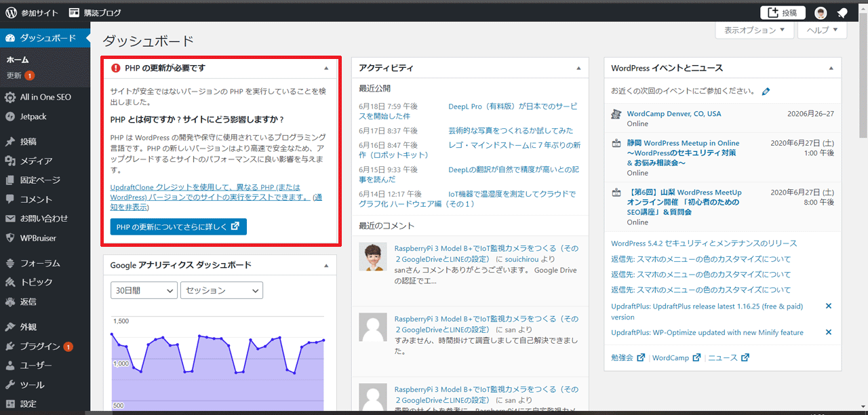Click the 投稿 new post button
Screen dimensions: 868x415
coord(782,12)
